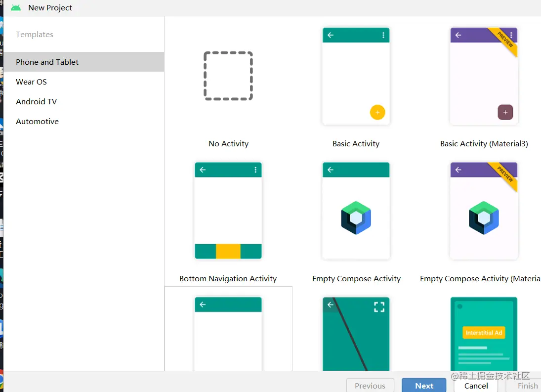Image resolution: width=541 pixels, height=392 pixels.
Task: Click the Templates heading
Action: [x=35, y=35]
